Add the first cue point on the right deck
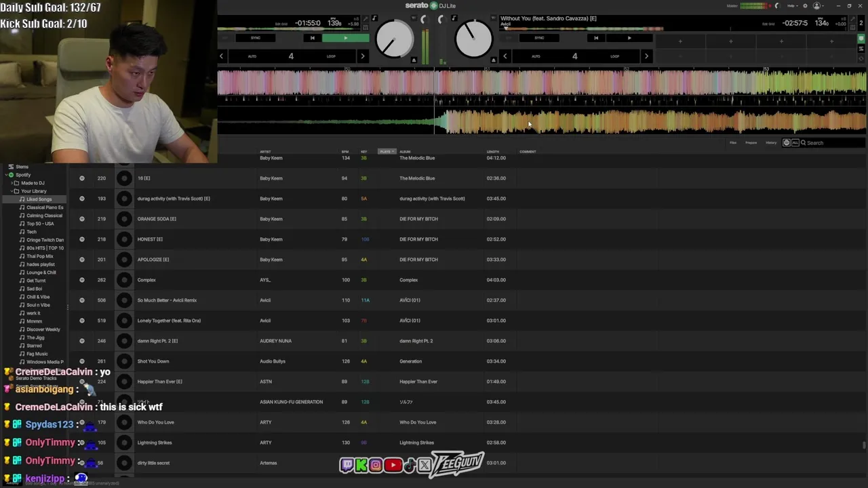Screen dimensions: 868x488 pos(680,41)
